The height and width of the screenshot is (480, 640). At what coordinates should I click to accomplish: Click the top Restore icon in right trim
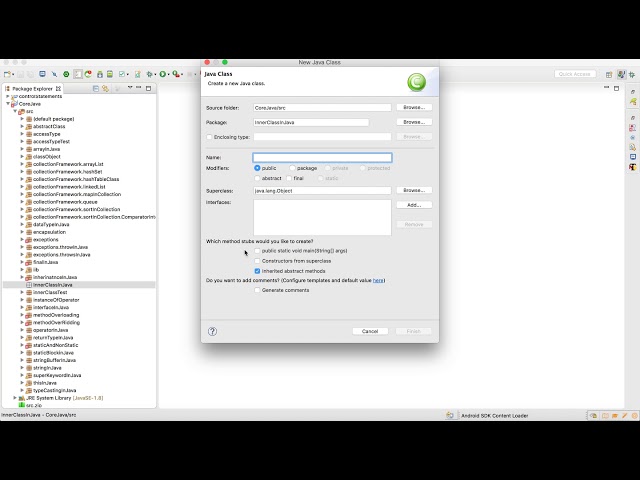(633, 92)
